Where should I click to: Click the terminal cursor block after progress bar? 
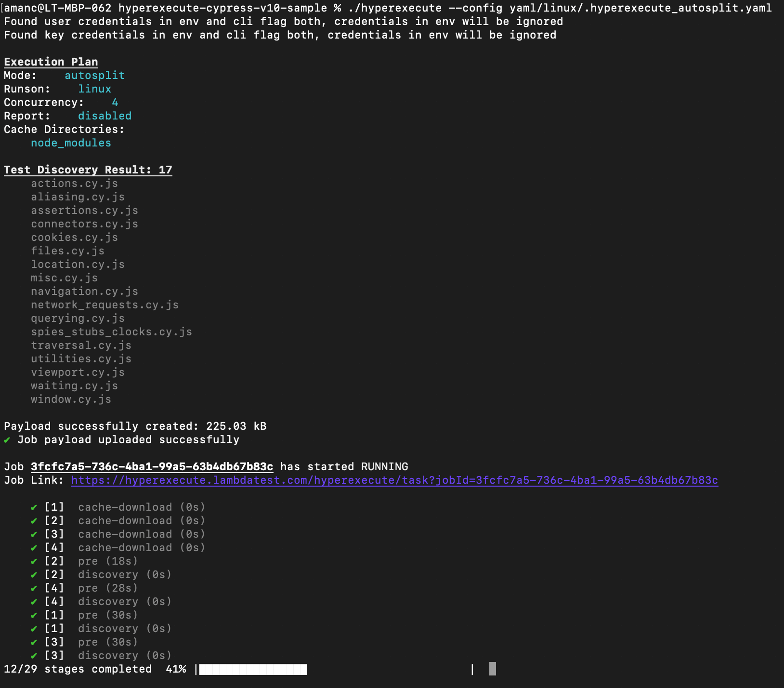[x=492, y=669]
